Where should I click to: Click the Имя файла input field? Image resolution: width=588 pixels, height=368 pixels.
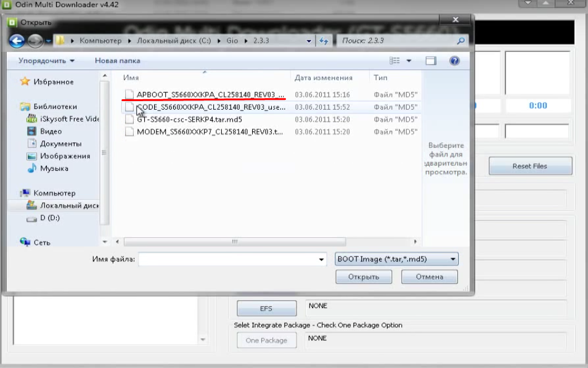[228, 260]
